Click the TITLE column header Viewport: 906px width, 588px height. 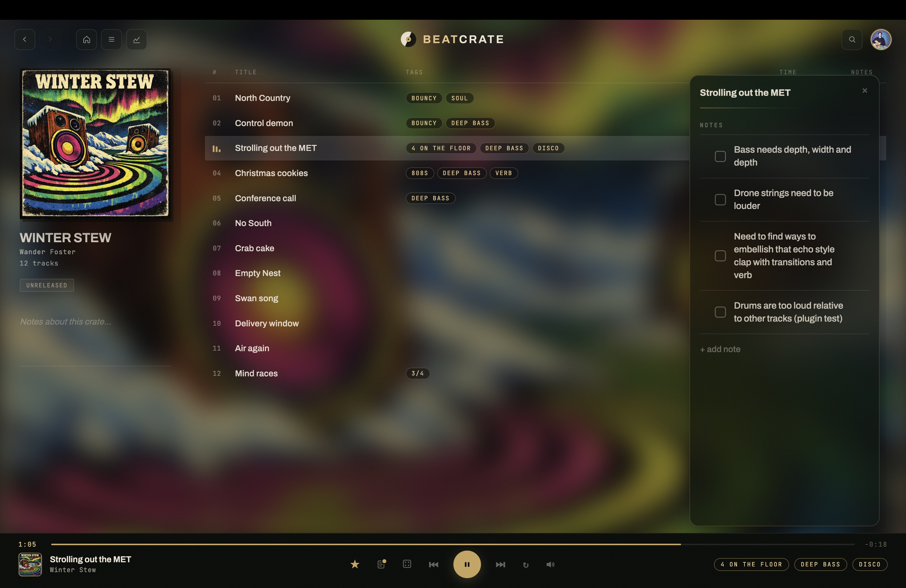pos(246,72)
